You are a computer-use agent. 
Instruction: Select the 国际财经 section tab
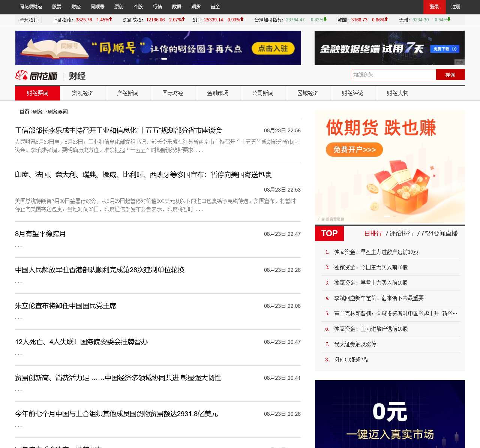coord(172,93)
